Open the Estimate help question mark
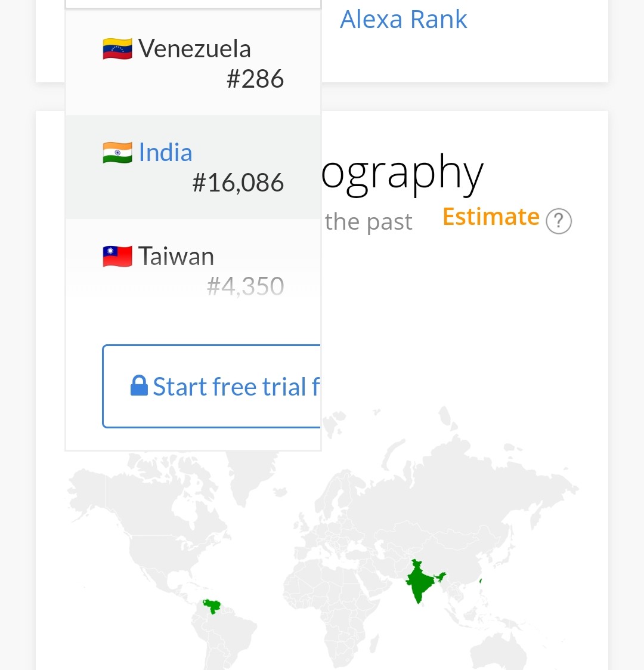 tap(559, 221)
